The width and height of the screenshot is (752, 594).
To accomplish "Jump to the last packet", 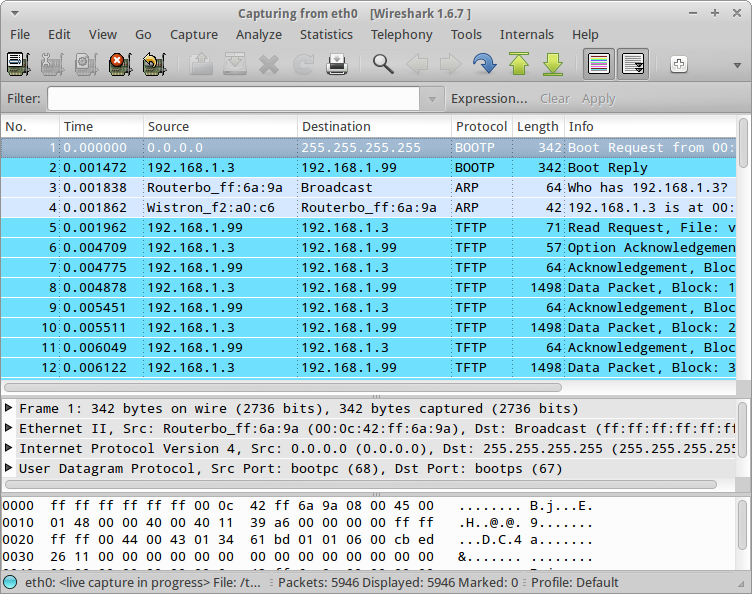I will click(552, 64).
